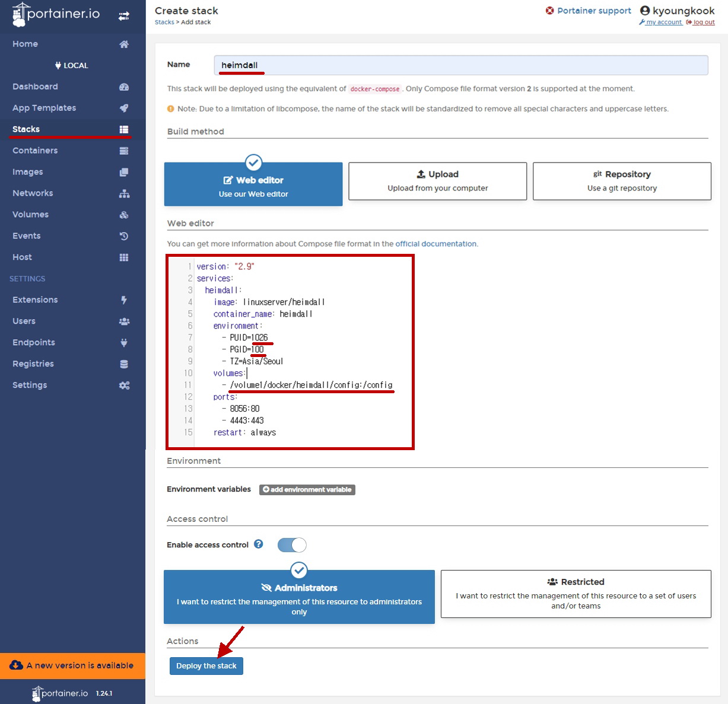728x704 pixels.
Task: Click the Events history icon
Action: point(124,236)
